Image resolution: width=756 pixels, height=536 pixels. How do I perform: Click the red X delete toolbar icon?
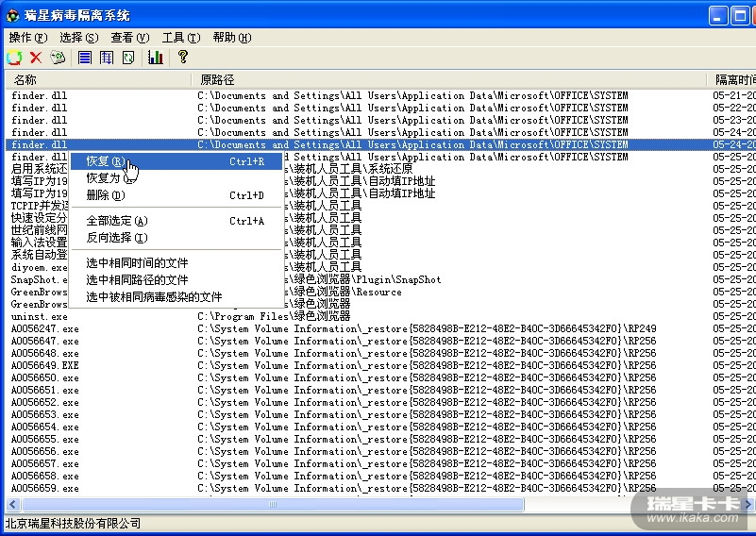(36, 58)
